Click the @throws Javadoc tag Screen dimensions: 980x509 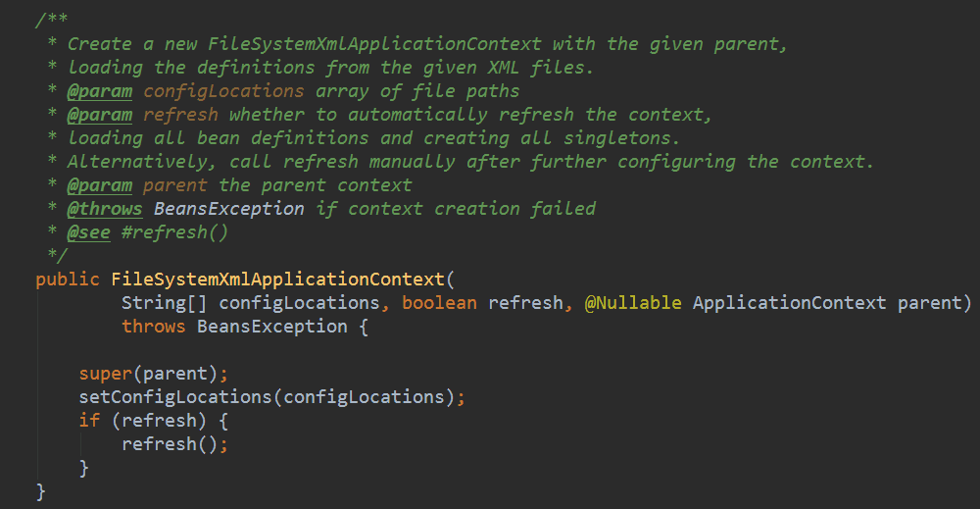tap(104, 208)
